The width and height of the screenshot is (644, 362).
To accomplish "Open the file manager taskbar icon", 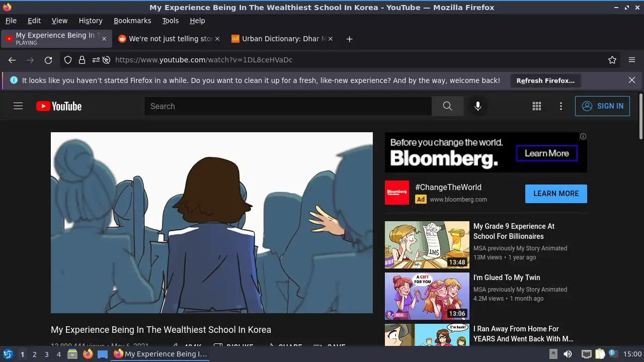I will pos(72,354).
